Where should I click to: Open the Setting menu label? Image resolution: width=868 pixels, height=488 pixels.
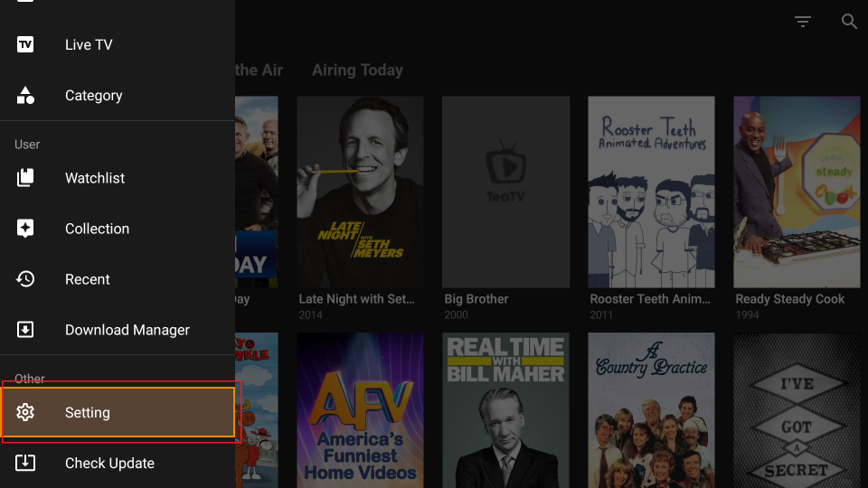click(x=88, y=413)
